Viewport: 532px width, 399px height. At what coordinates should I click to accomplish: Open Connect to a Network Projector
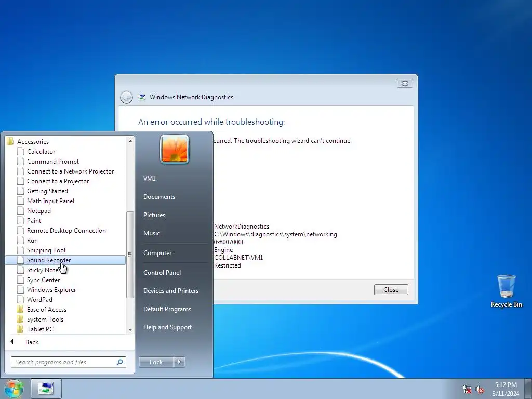(70, 171)
